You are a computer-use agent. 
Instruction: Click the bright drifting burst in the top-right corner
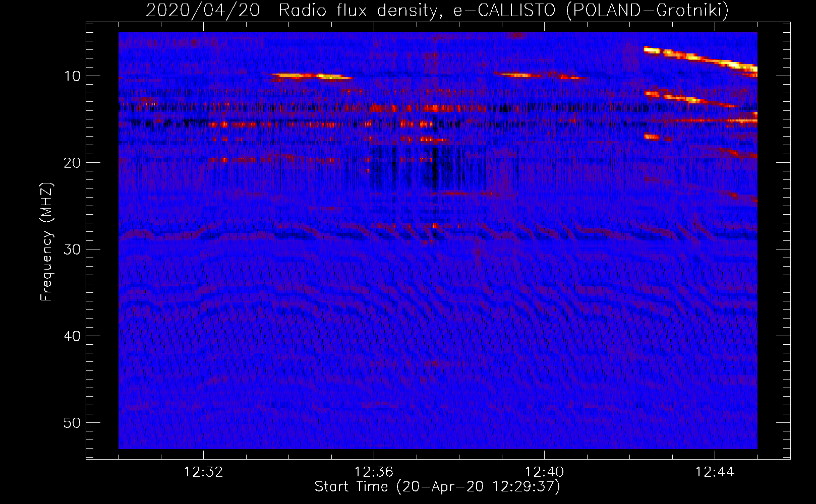701,58
